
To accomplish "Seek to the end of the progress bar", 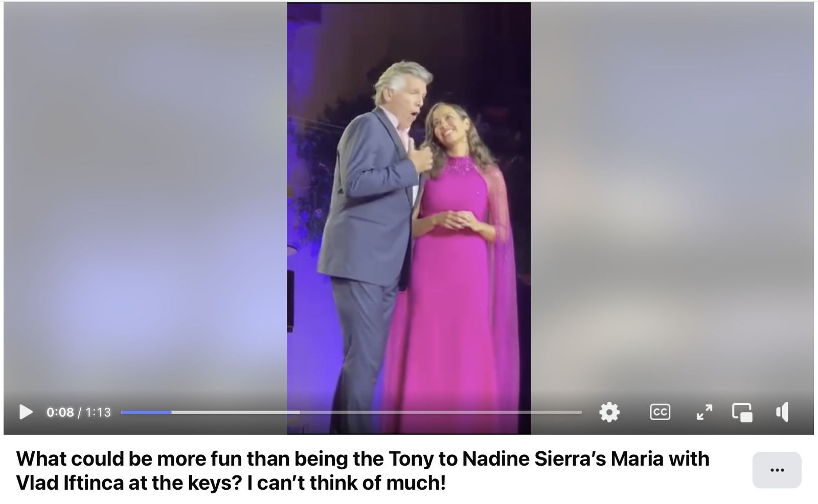I will pos(581,412).
